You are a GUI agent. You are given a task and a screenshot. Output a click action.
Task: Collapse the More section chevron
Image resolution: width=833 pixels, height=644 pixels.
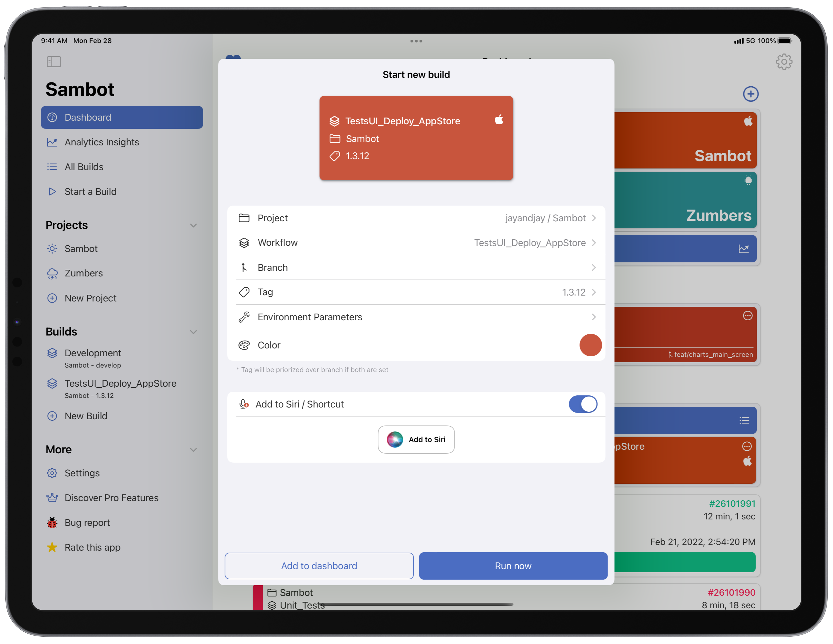click(193, 450)
